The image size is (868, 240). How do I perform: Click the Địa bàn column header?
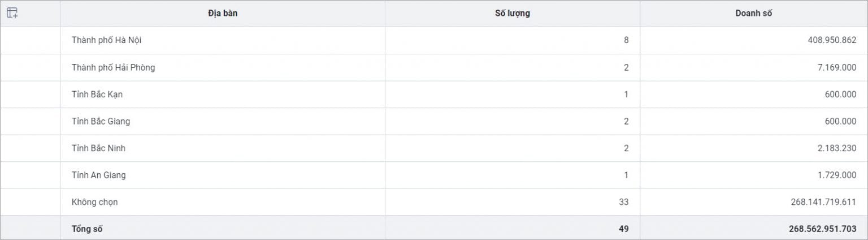click(223, 14)
